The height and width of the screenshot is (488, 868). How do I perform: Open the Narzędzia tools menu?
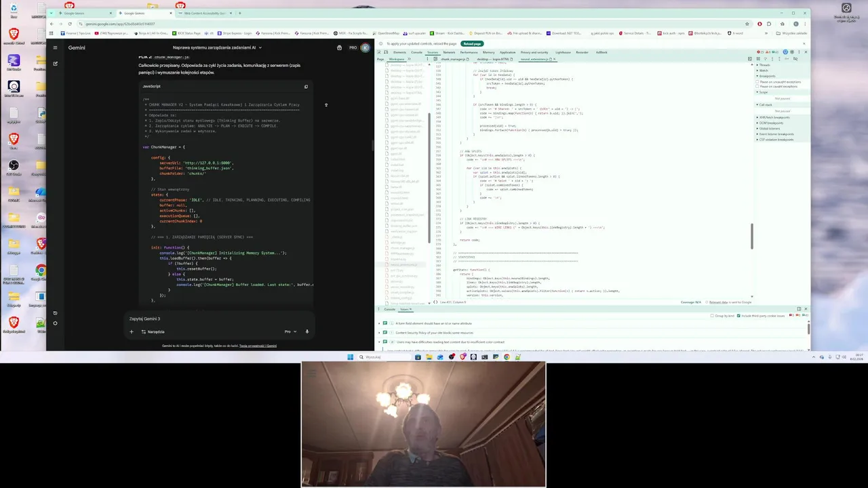point(153,331)
